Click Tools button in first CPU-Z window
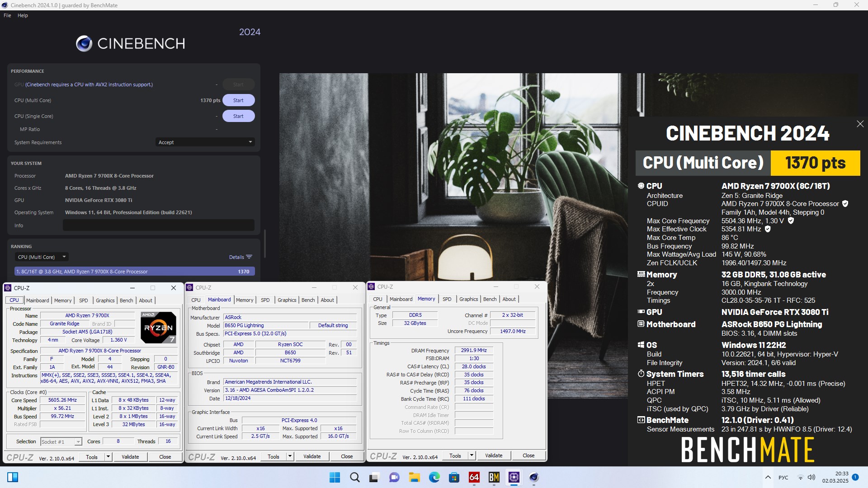 (92, 457)
